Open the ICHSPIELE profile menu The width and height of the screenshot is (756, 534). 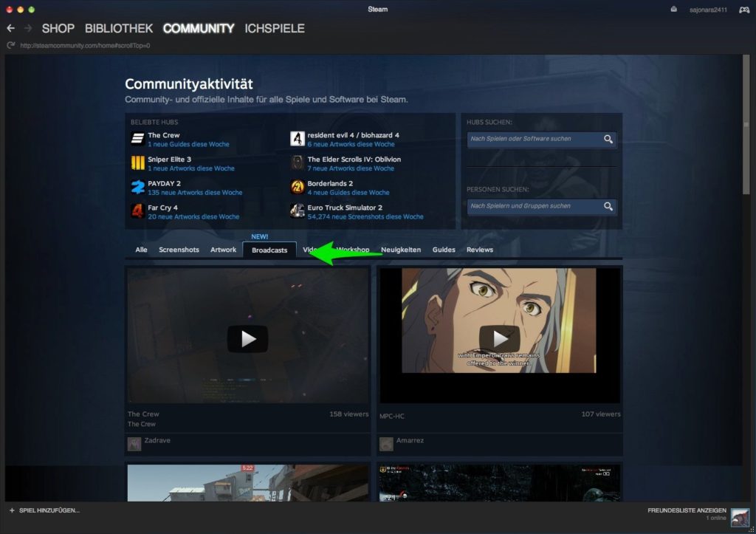click(275, 29)
